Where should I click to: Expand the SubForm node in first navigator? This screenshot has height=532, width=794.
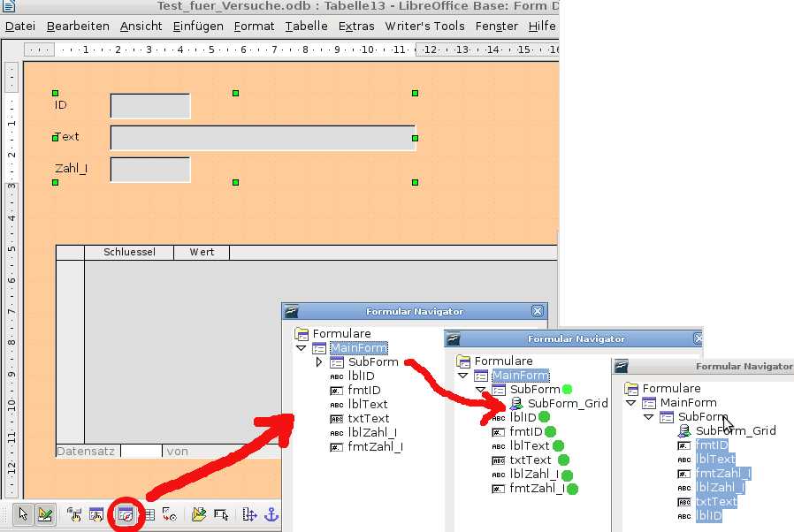click(x=319, y=361)
